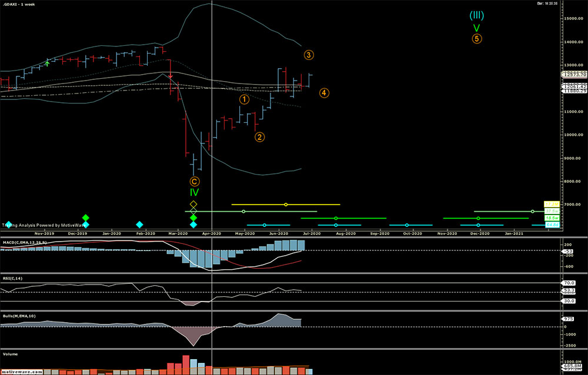Click the cyan (III) wave label

(x=476, y=15)
